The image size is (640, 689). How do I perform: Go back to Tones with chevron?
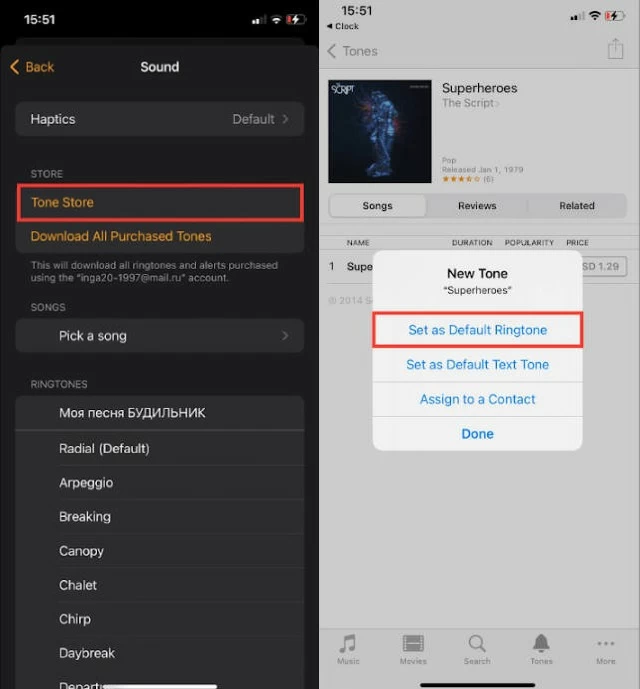[x=353, y=51]
